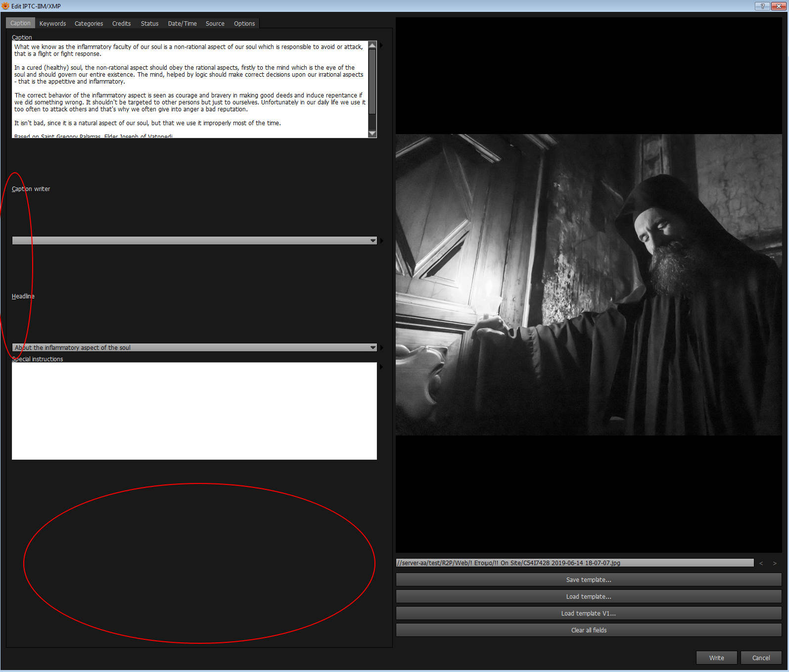
Task: Click the Caption scrollbar down arrow
Action: [372, 134]
